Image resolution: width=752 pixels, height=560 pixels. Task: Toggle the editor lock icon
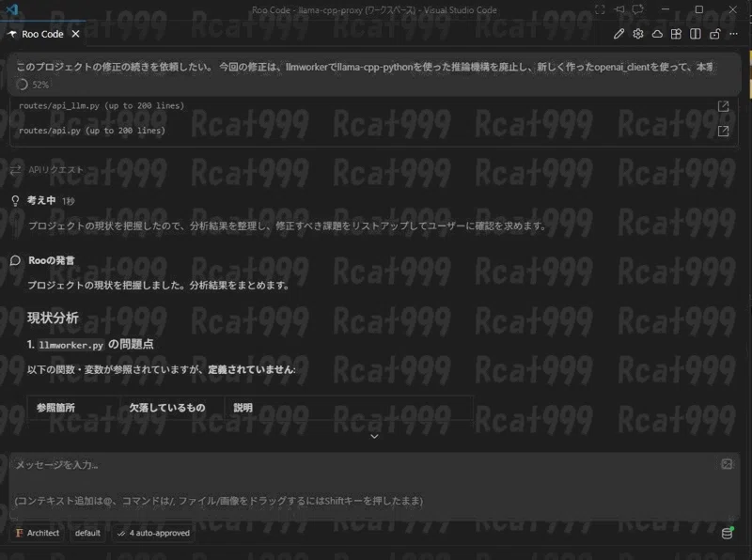[x=714, y=34]
